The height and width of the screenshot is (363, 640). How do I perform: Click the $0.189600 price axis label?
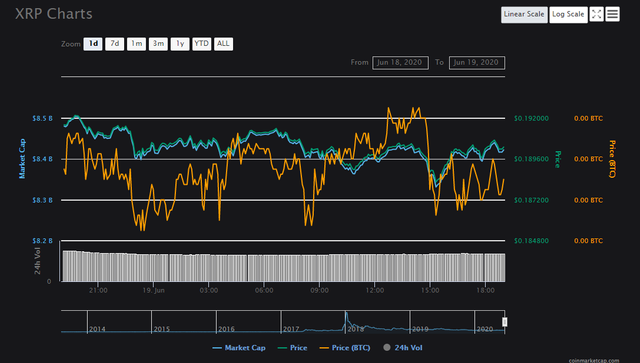[x=531, y=159]
